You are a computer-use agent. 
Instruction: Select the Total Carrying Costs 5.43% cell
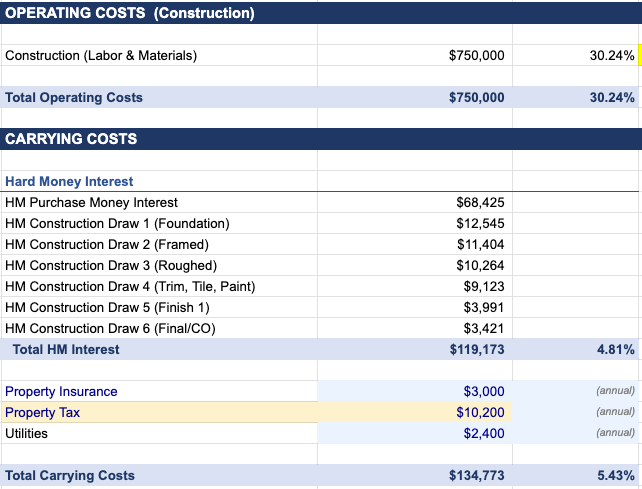pos(575,475)
